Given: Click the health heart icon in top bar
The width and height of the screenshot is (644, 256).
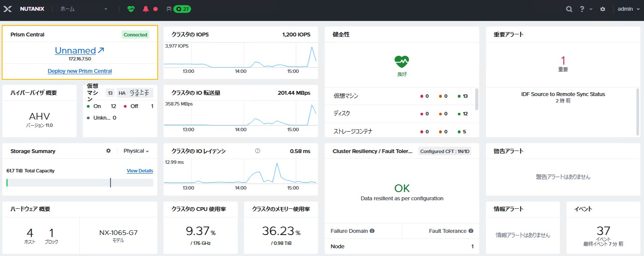Looking at the screenshot, I should pyautogui.click(x=131, y=9).
